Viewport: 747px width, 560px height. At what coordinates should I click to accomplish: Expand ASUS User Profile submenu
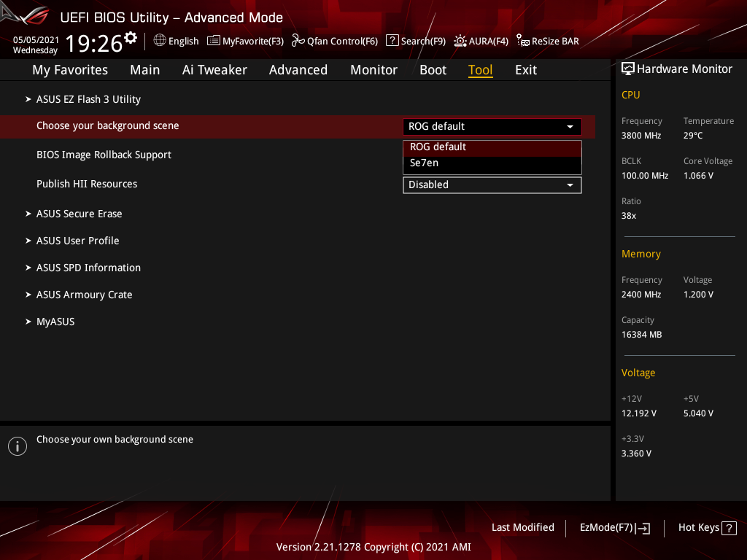(x=77, y=241)
